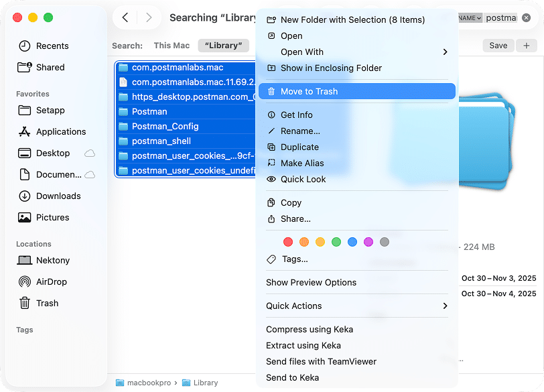Go to Applications in sidebar
Screen dimensions: 544x392
(x=60, y=131)
